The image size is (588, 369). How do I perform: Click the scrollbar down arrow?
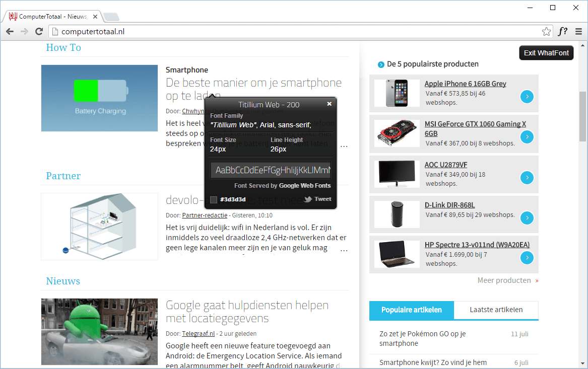pyautogui.click(x=583, y=363)
